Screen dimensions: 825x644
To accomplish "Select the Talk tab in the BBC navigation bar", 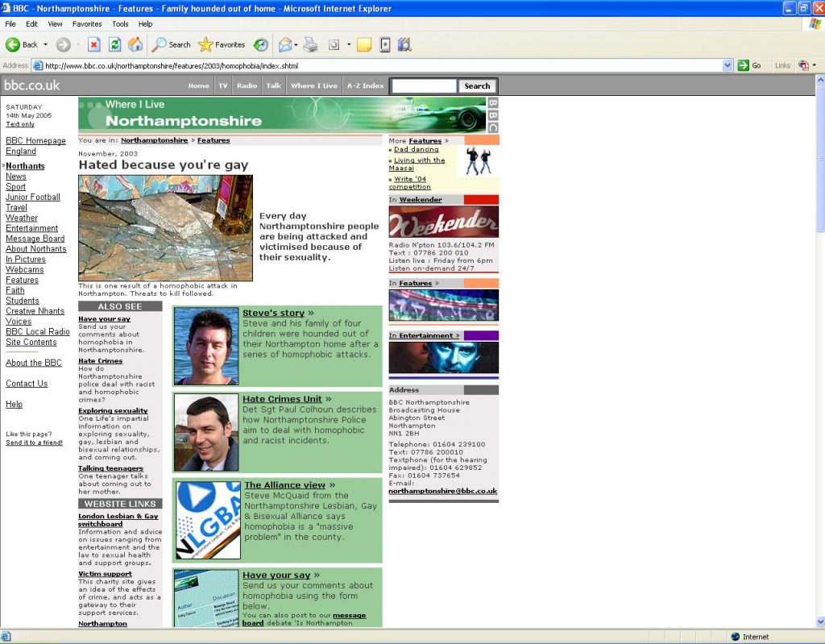I will (x=274, y=85).
